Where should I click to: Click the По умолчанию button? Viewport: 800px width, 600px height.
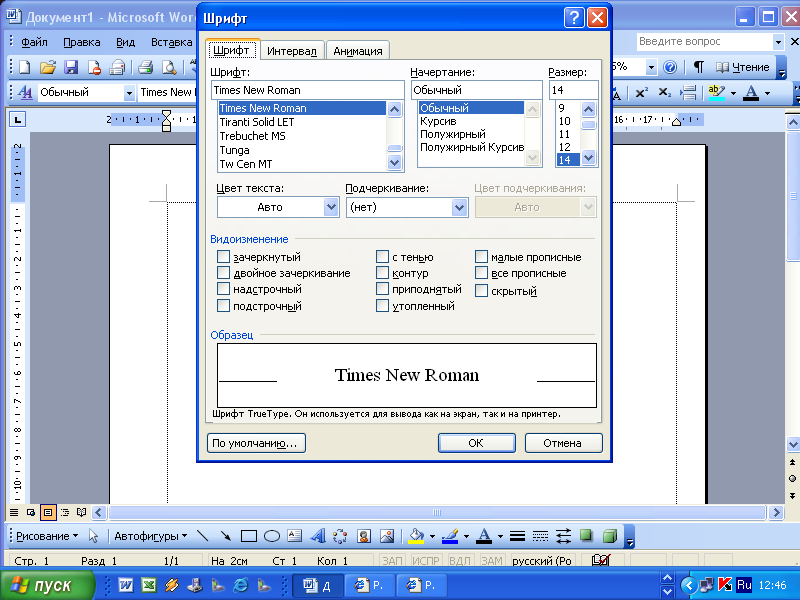(256, 443)
